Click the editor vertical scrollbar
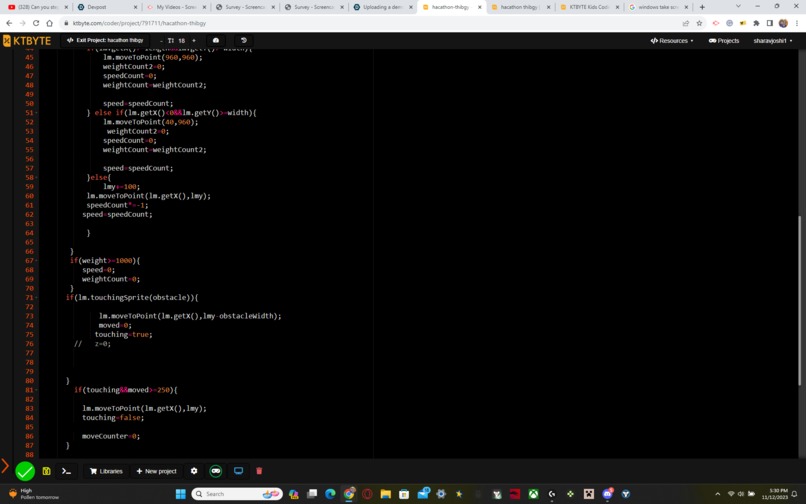Viewport: 806px width, 504px height. click(x=799, y=300)
